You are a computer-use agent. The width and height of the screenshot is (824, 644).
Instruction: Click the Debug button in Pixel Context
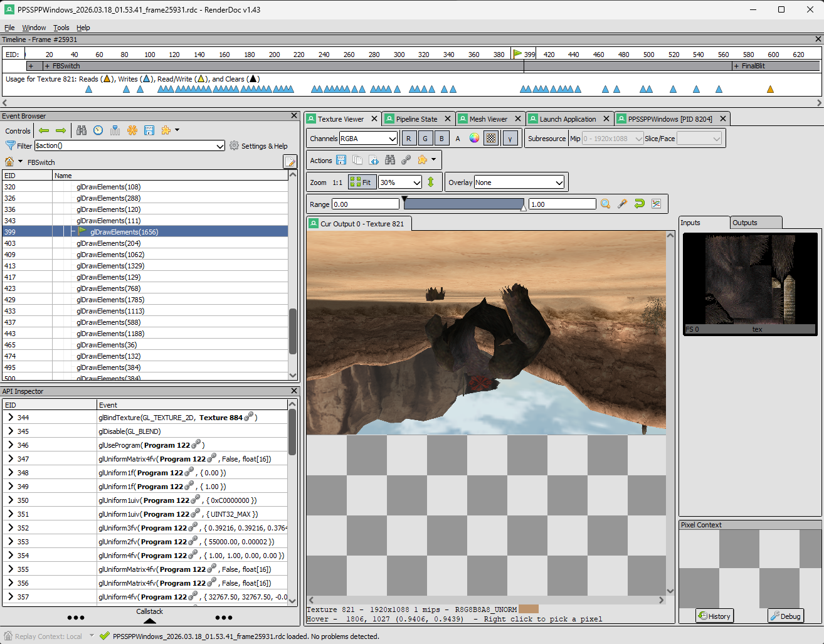click(785, 616)
